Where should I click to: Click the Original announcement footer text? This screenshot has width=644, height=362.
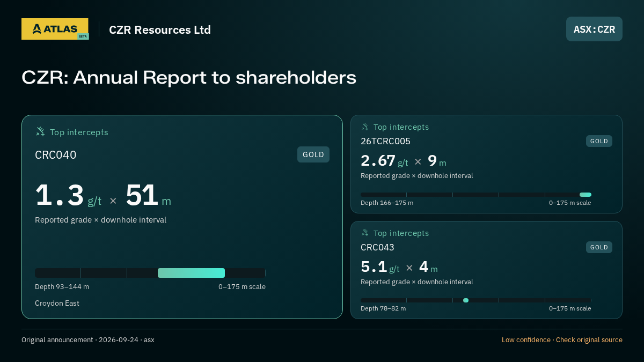click(88, 339)
